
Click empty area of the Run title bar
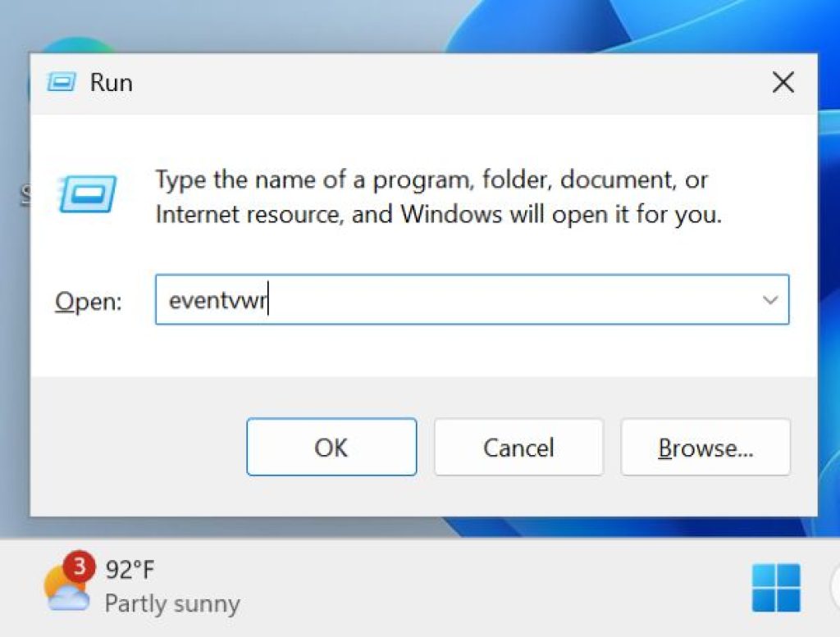(450, 83)
